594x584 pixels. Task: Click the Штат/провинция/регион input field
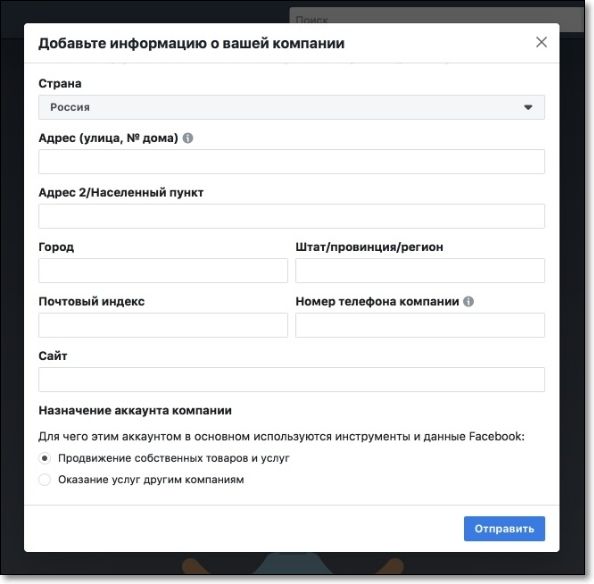point(420,270)
